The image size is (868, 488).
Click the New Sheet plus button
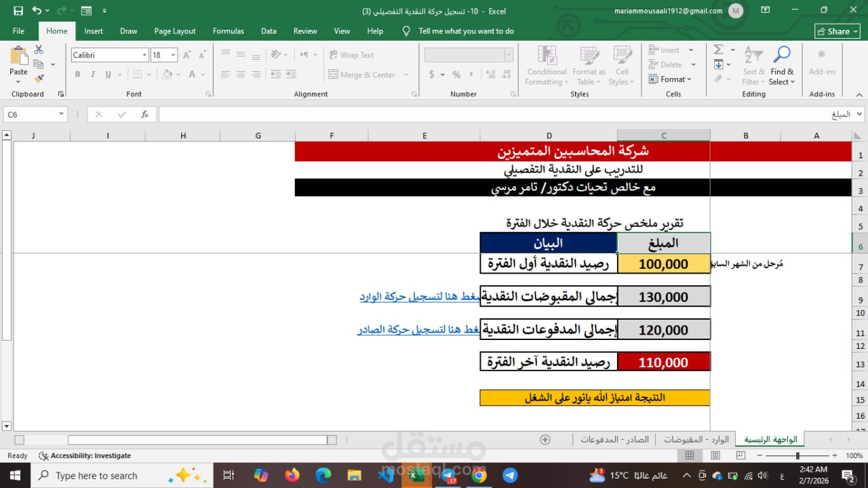[545, 440]
